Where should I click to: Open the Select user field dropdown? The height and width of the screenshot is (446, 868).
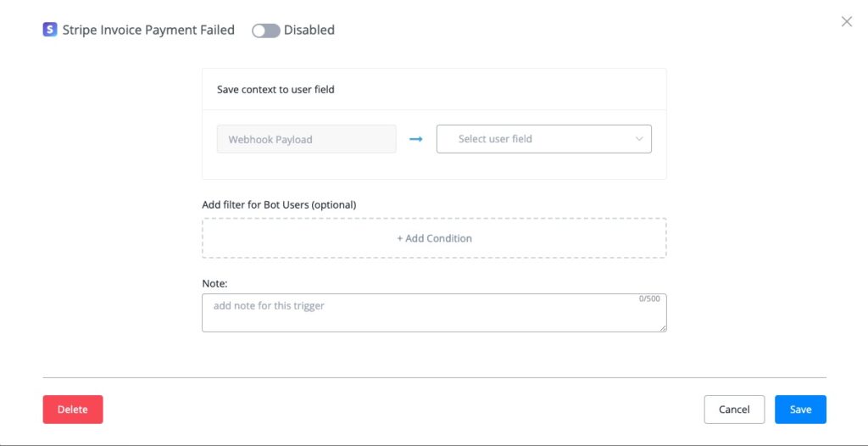[x=542, y=139]
